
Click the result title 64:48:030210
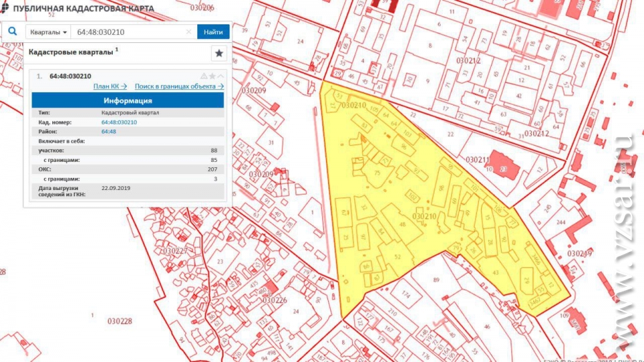click(70, 76)
